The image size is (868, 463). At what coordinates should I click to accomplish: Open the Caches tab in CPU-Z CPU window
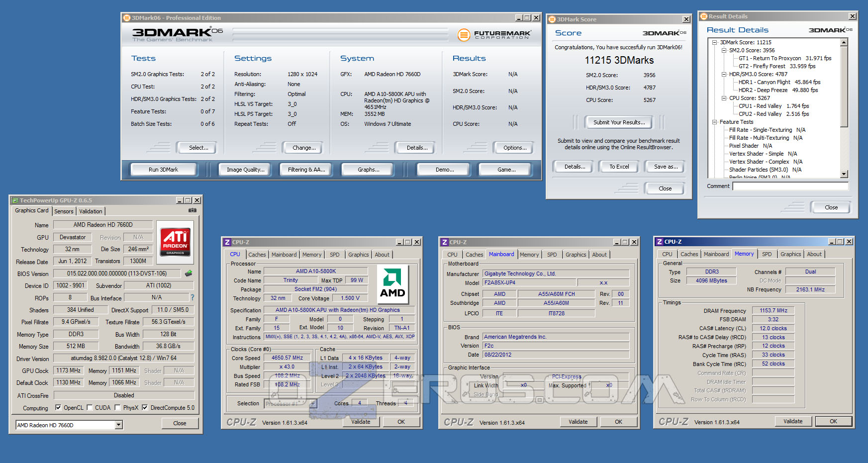(257, 255)
